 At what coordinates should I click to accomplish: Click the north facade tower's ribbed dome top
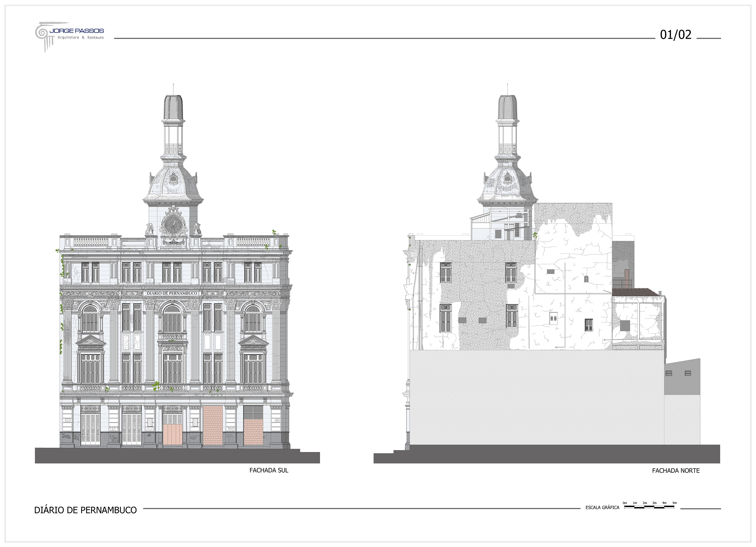pyautogui.click(x=507, y=107)
